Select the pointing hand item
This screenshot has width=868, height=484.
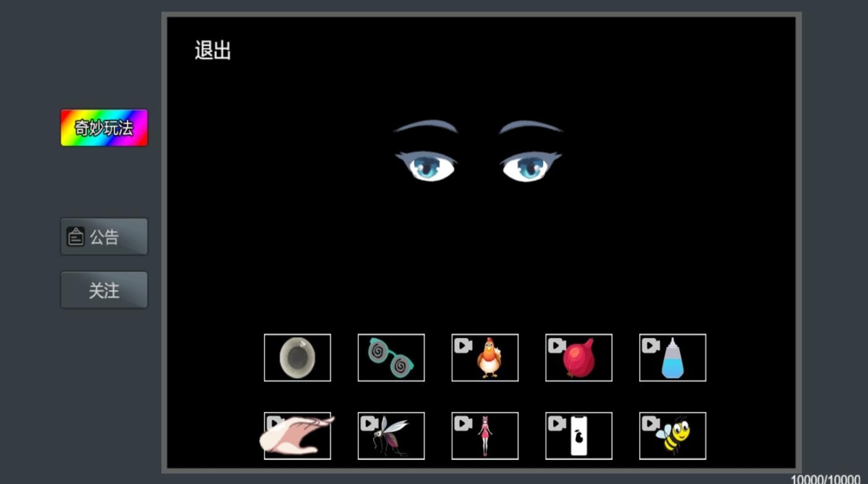tap(297, 436)
